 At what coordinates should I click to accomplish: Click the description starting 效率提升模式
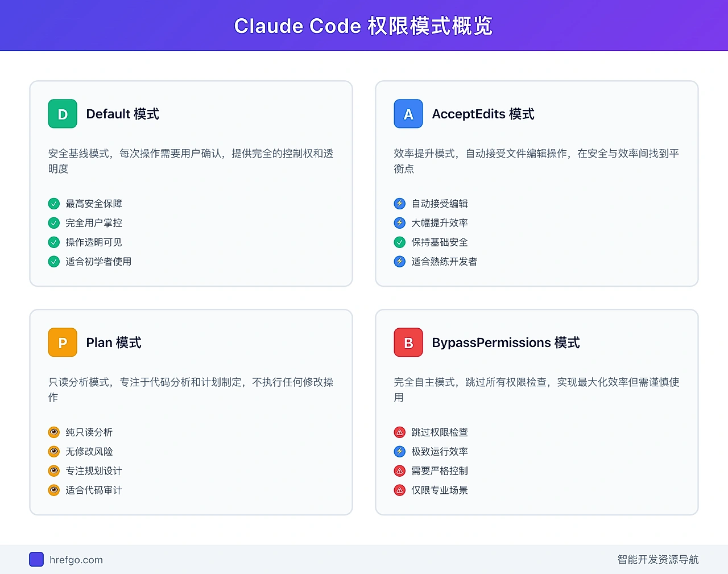pos(537,161)
